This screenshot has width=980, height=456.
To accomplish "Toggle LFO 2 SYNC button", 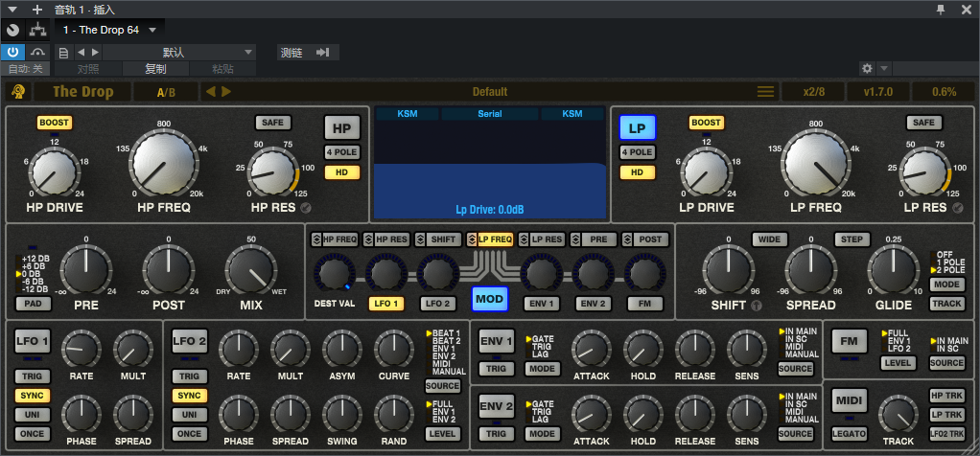I will point(189,396).
